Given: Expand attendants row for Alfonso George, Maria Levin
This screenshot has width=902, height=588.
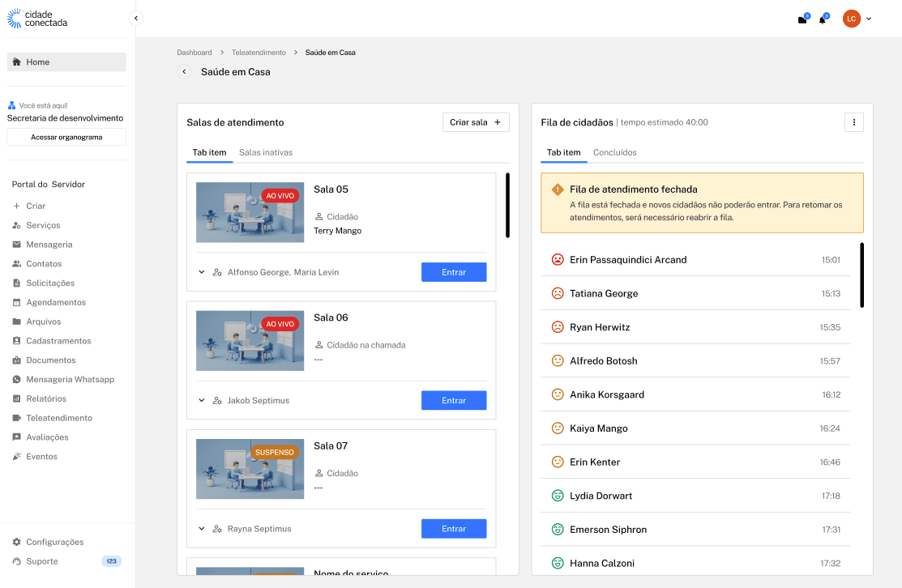Looking at the screenshot, I should coord(201,272).
